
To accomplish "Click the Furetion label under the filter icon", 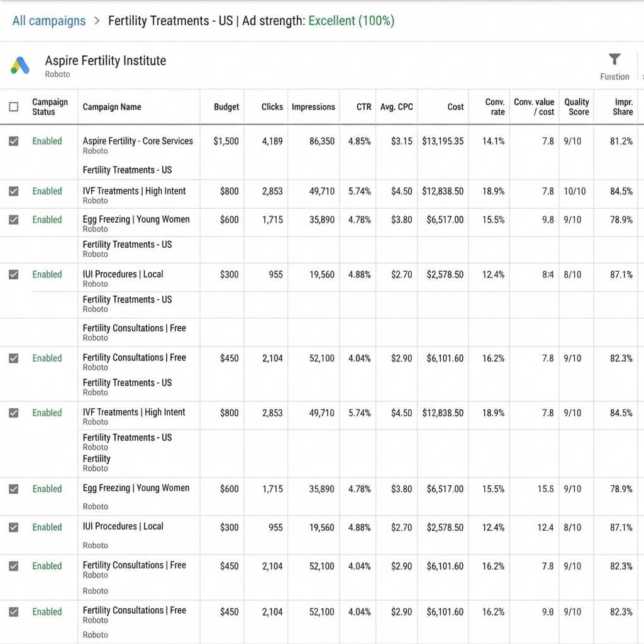I will (x=614, y=77).
